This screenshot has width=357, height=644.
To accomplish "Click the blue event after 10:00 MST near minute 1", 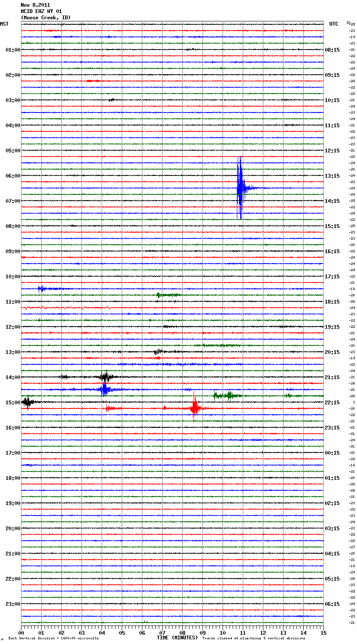I will click(42, 288).
